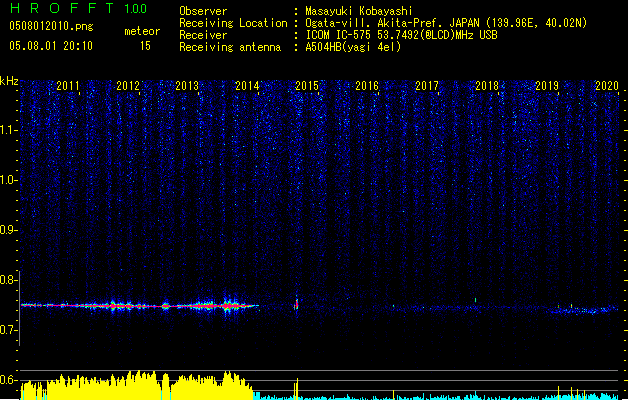Click the 2018 time marker
The width and height of the screenshot is (629, 400).
[x=487, y=86]
